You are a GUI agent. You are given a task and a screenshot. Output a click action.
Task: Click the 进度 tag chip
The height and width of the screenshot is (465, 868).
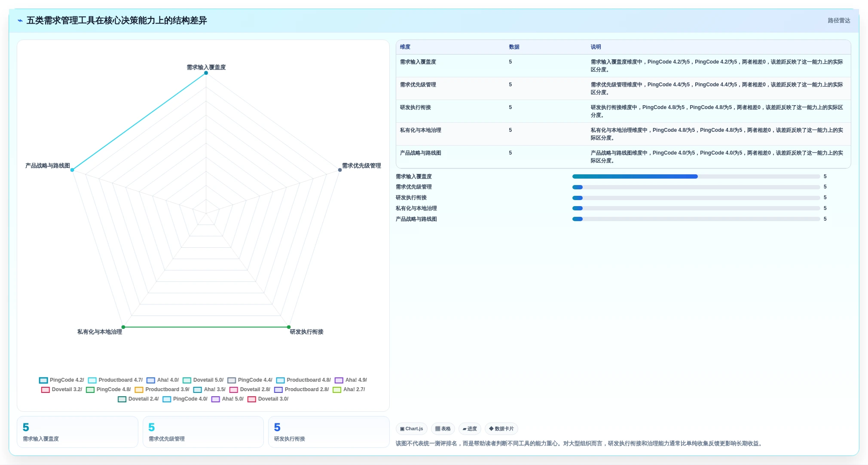(470, 429)
